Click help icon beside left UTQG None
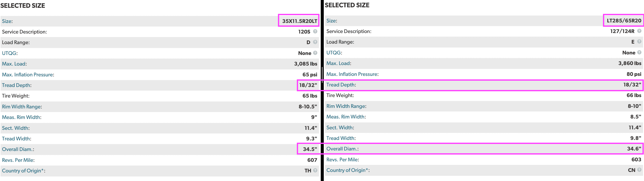Screen dimensions: 644x181 click(x=315, y=53)
